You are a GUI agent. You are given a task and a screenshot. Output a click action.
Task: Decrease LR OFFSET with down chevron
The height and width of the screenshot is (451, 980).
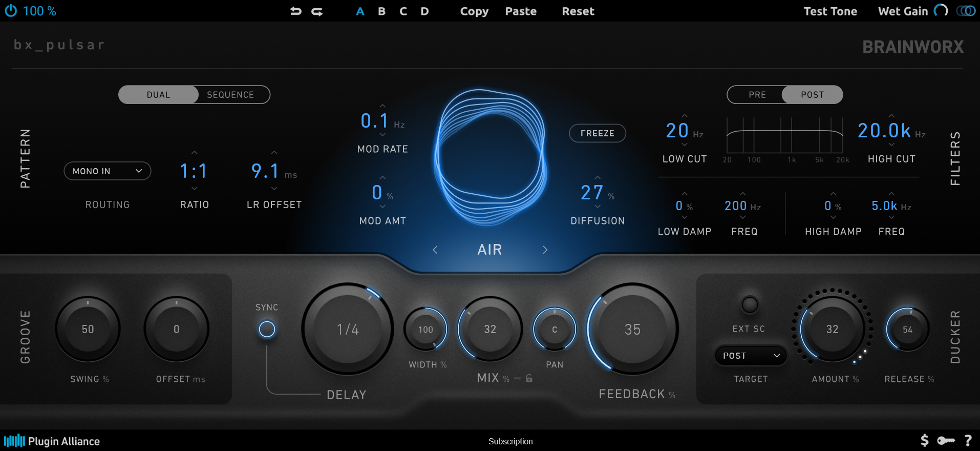[x=274, y=189]
